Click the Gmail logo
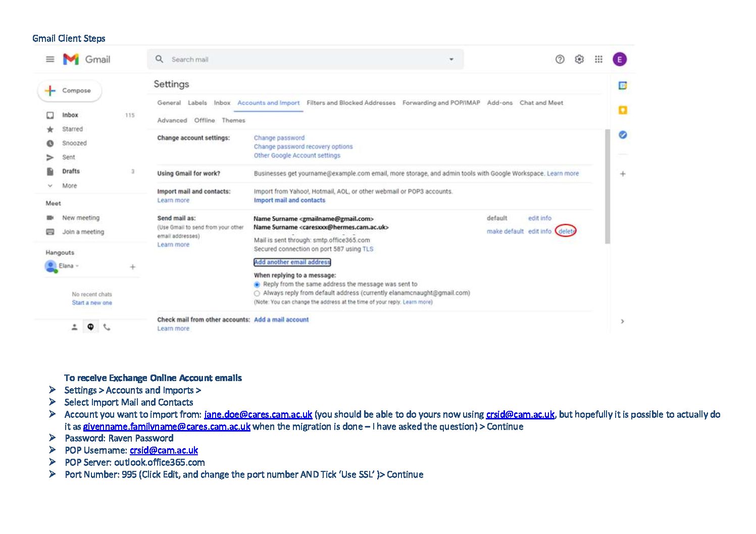 (86, 60)
